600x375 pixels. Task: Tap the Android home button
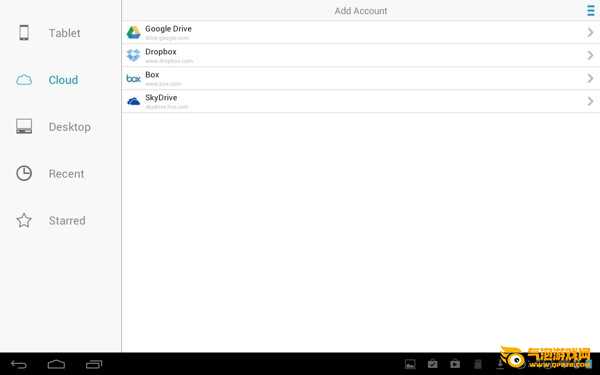click(x=56, y=364)
